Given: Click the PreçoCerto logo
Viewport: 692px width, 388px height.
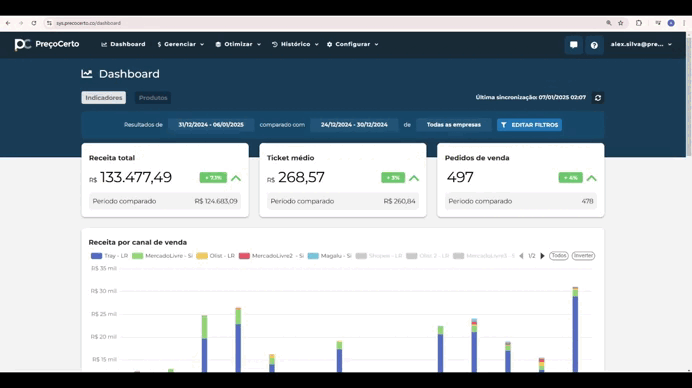Looking at the screenshot, I should click(47, 44).
